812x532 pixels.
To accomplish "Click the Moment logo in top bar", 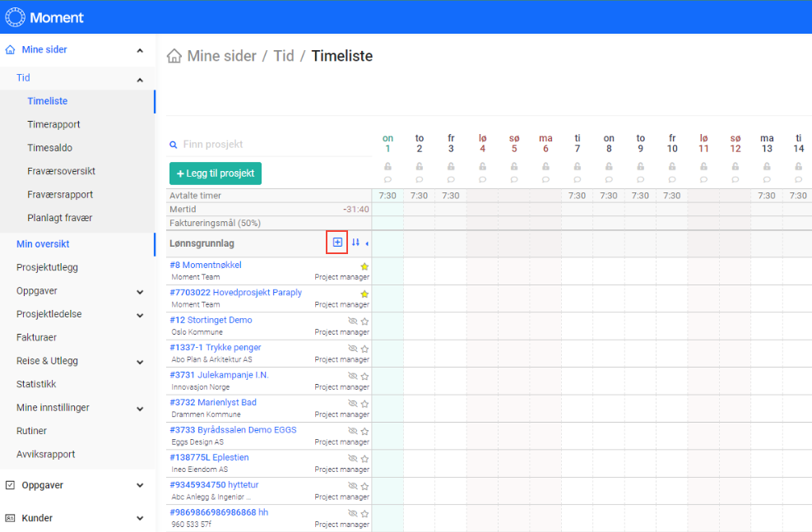I will pos(44,17).
